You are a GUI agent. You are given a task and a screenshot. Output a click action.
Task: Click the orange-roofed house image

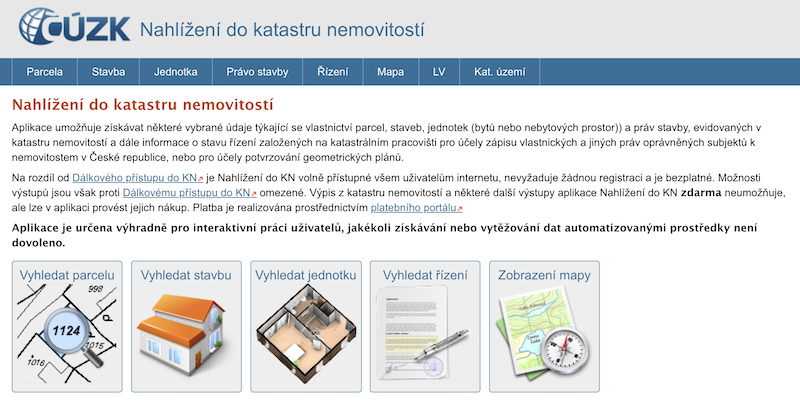pyautogui.click(x=182, y=333)
